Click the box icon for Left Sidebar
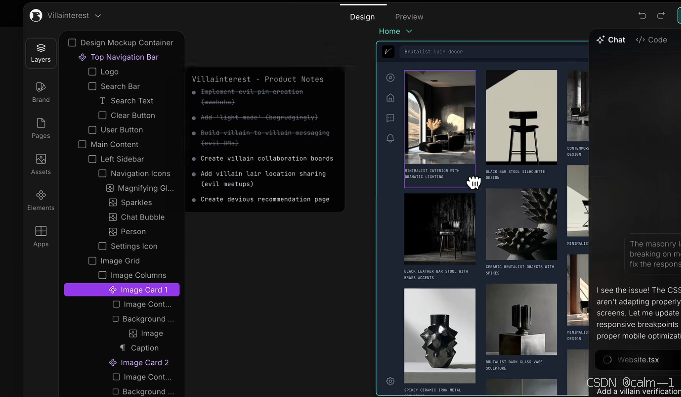This screenshot has width=681, height=397. [92, 159]
